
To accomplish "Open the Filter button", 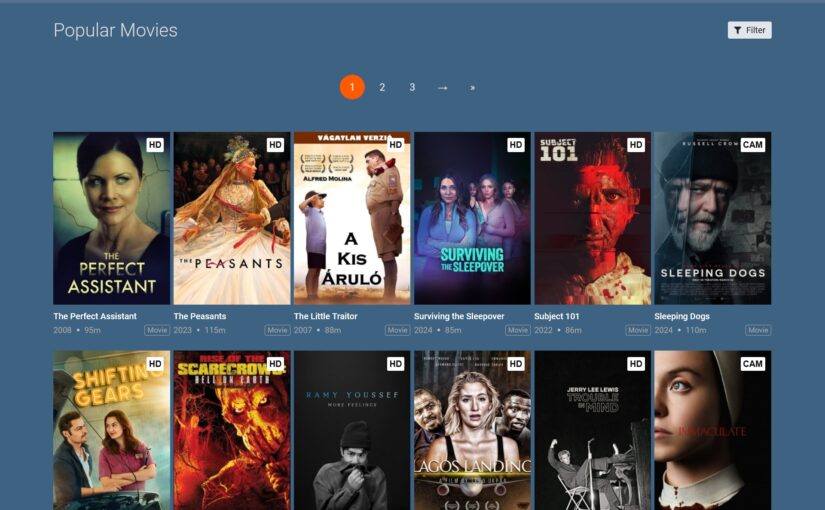I will [x=749, y=30].
